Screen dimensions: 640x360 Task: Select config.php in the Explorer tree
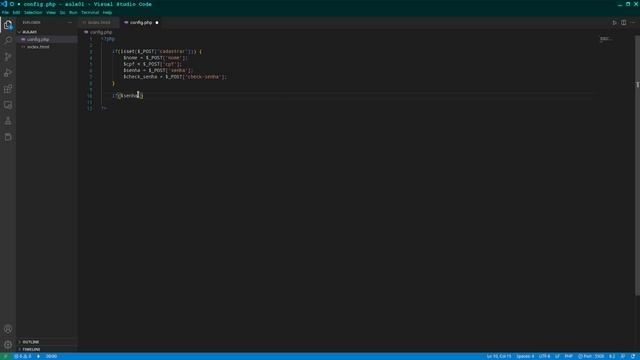point(47,40)
